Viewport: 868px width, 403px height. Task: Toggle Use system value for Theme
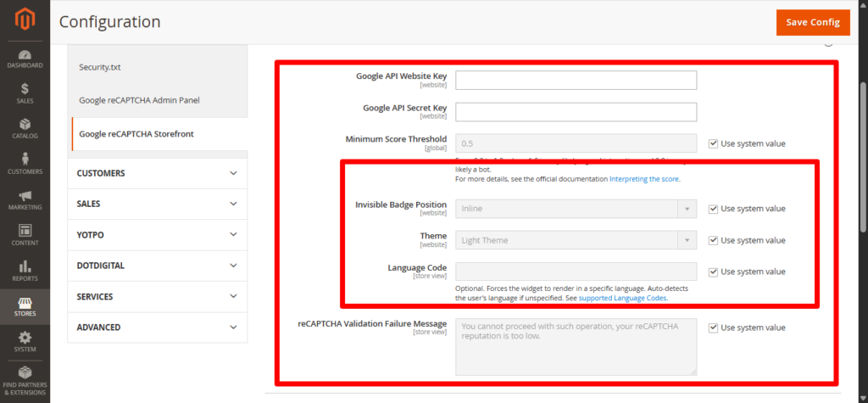713,240
